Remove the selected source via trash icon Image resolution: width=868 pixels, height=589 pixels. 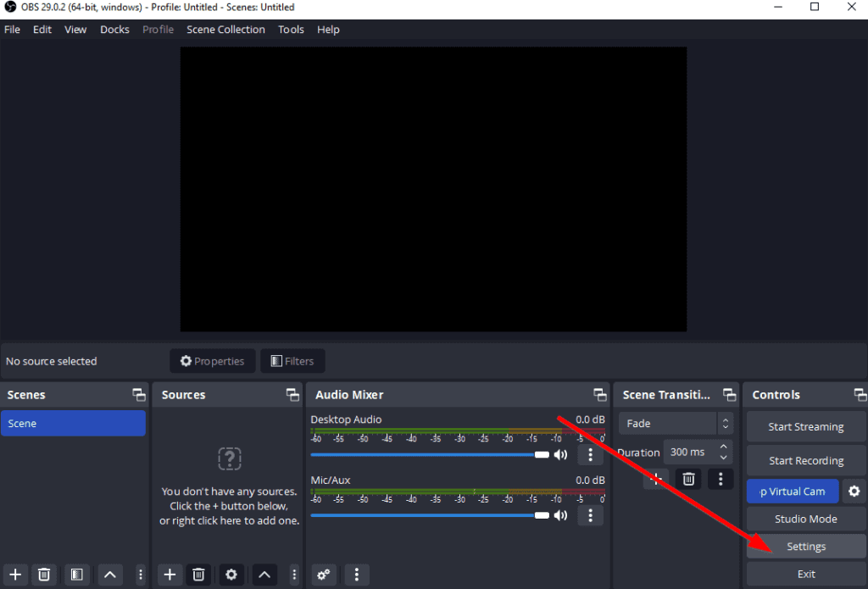(198, 575)
